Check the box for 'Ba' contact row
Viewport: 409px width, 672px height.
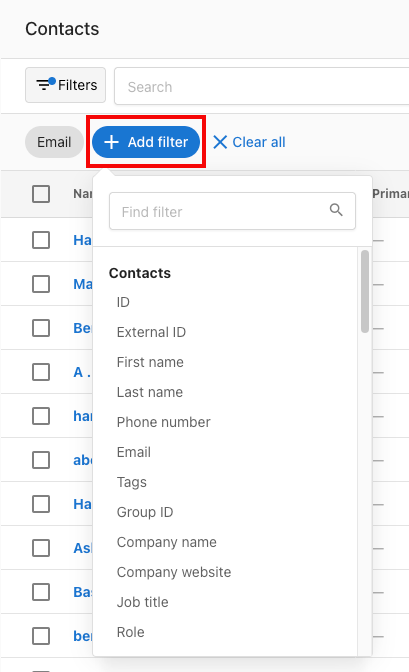click(x=41, y=592)
